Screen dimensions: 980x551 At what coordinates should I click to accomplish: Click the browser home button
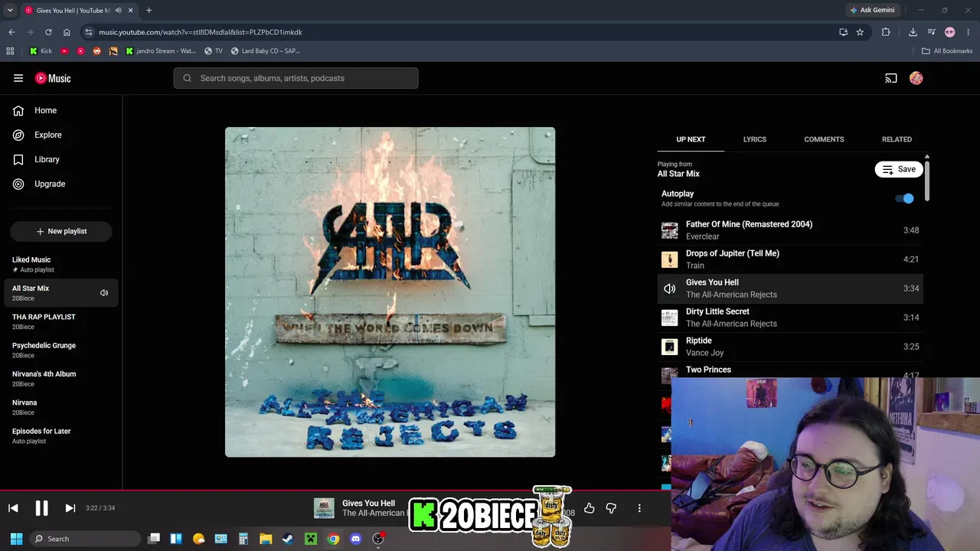pyautogui.click(x=67, y=32)
